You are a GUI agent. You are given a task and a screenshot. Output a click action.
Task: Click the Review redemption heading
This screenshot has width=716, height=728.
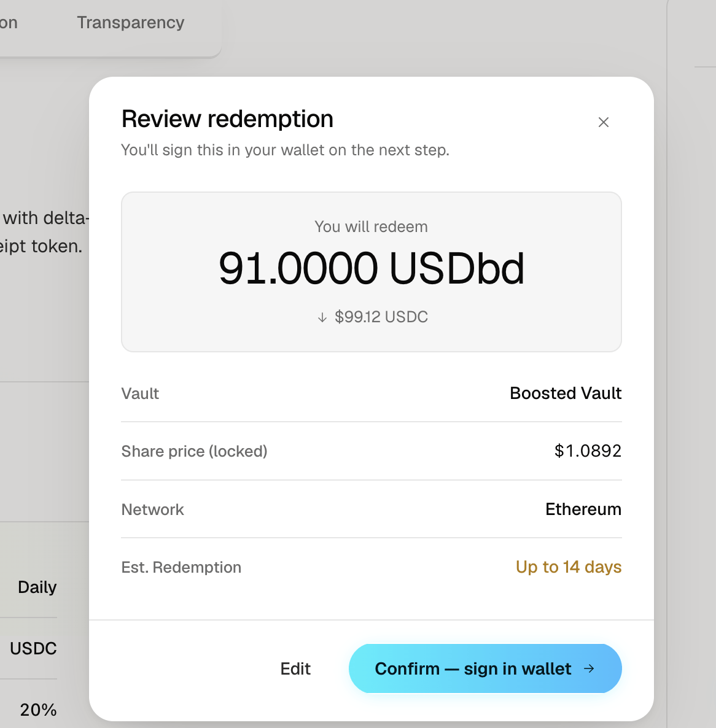coord(228,119)
